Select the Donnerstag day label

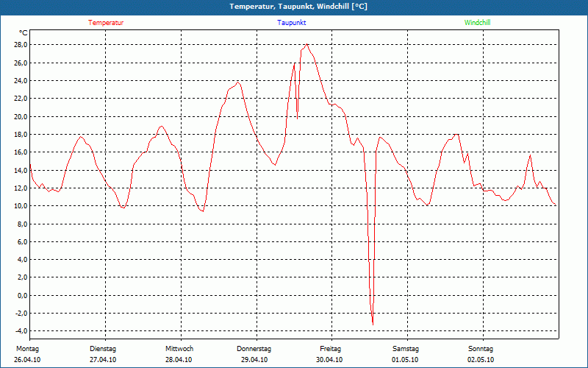click(x=254, y=349)
